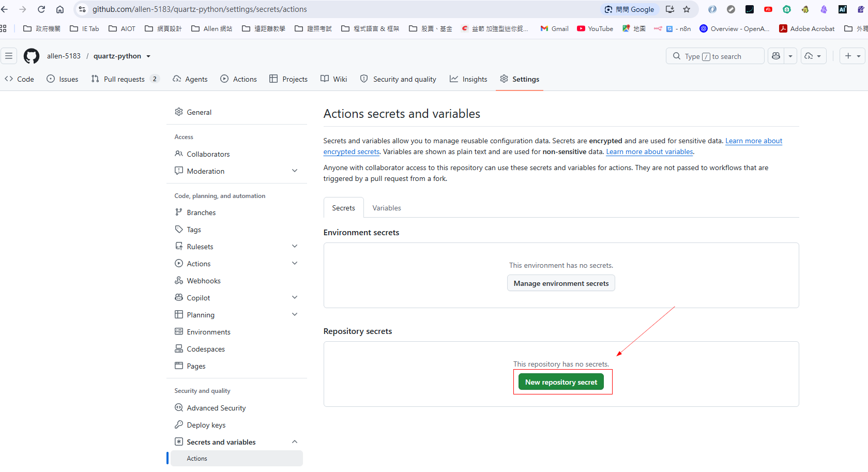Screen dimensions: 868x472
Task: Open the Gmail bookmark
Action: pyautogui.click(x=554, y=28)
